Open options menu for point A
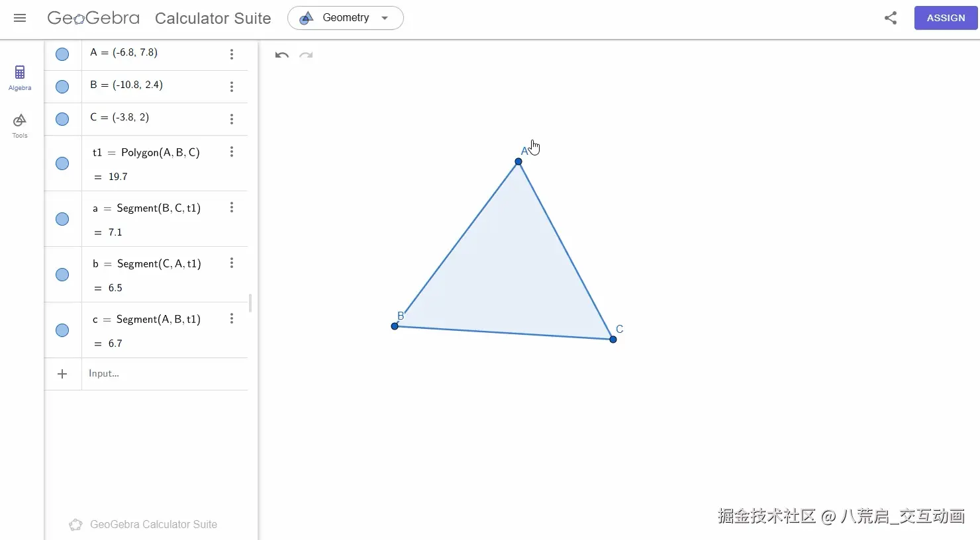This screenshot has height=540, width=980. (232, 54)
